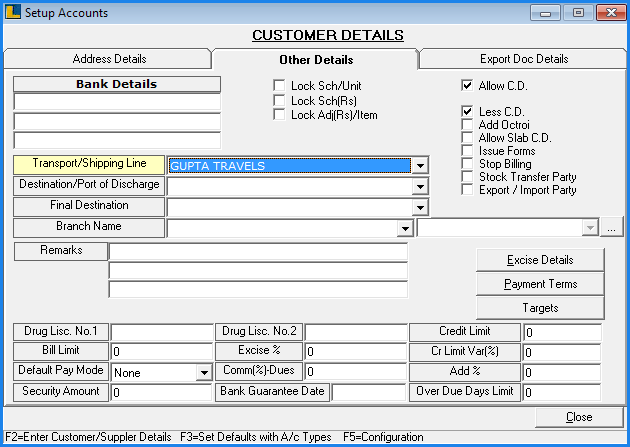This screenshot has height=447, width=630.
Task: Open the Destination/Port of Discharge dropdown
Action: point(420,186)
